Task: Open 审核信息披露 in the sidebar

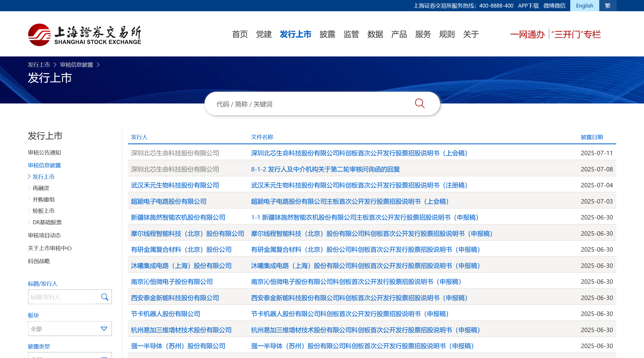Action: pyautogui.click(x=44, y=165)
